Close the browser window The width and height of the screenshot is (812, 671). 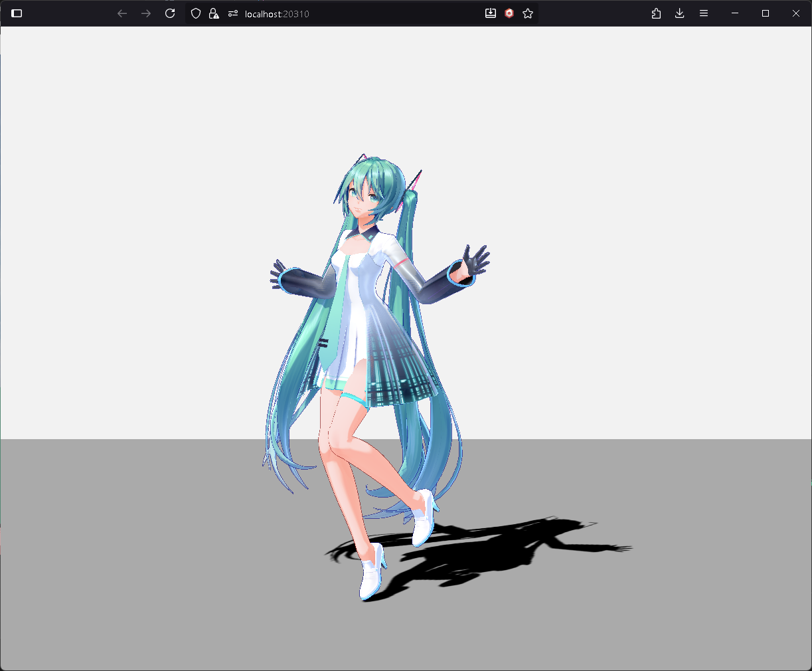(796, 13)
